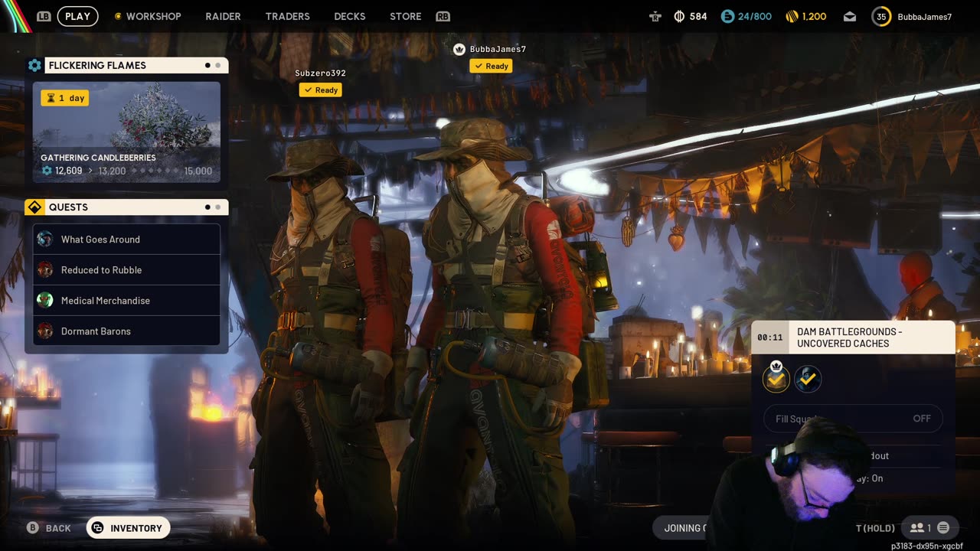Screen dimensions: 980x551
Task: Toggle Fill Squad OFF switch
Action: click(853, 419)
